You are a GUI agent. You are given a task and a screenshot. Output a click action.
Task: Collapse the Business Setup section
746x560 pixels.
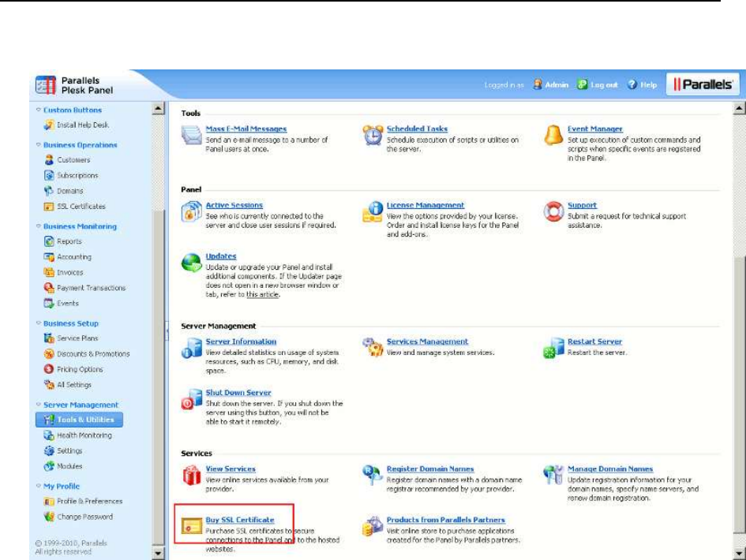(39, 323)
